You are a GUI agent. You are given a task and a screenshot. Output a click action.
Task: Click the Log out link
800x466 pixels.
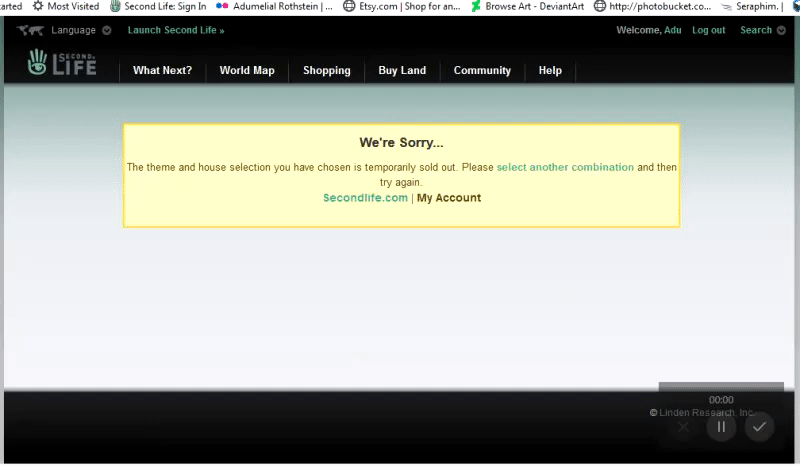coord(709,30)
